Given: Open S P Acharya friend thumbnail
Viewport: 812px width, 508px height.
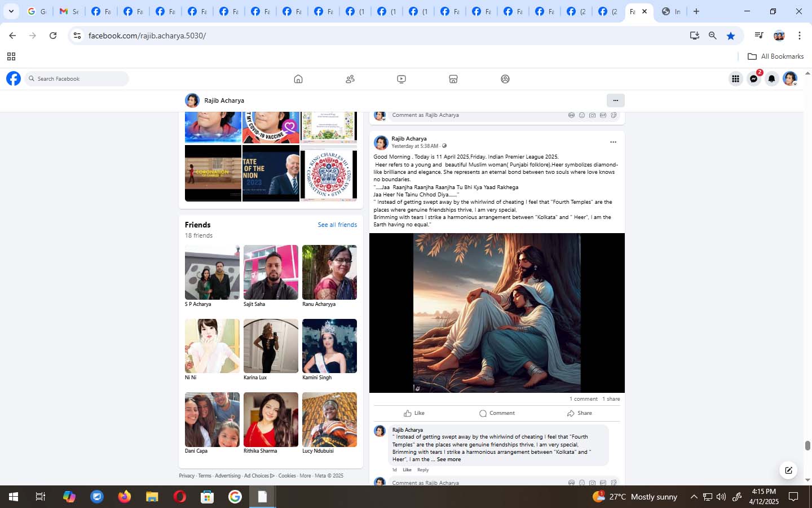Looking at the screenshot, I should [212, 272].
